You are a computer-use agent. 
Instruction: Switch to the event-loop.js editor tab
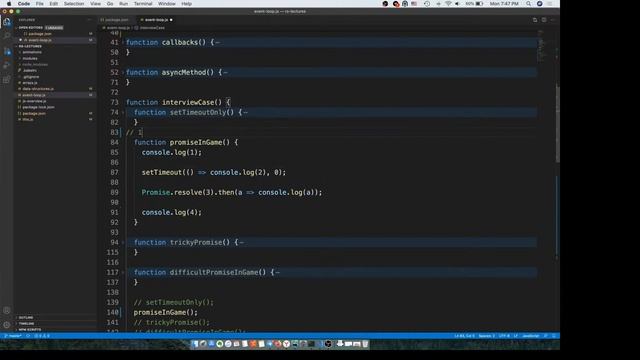point(156,20)
